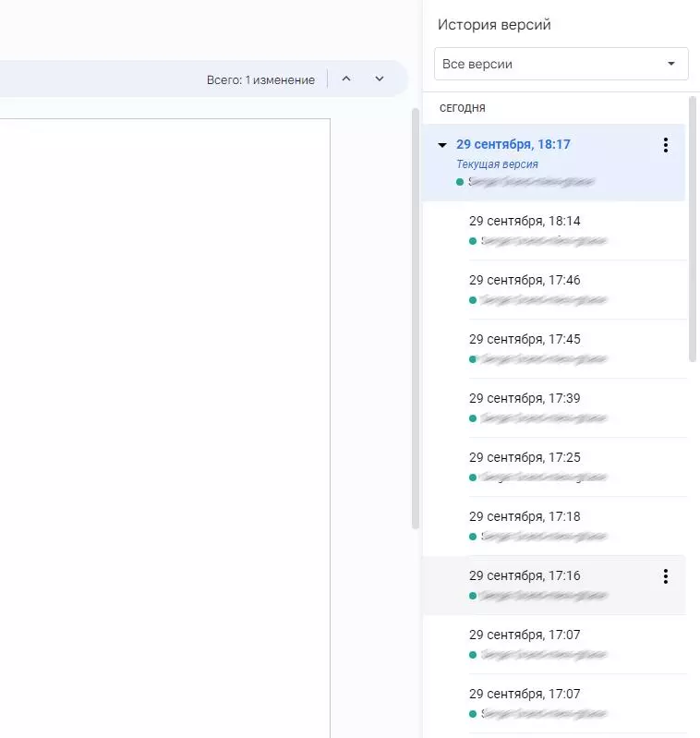Select version 29 сентября, 17:46

click(x=525, y=281)
